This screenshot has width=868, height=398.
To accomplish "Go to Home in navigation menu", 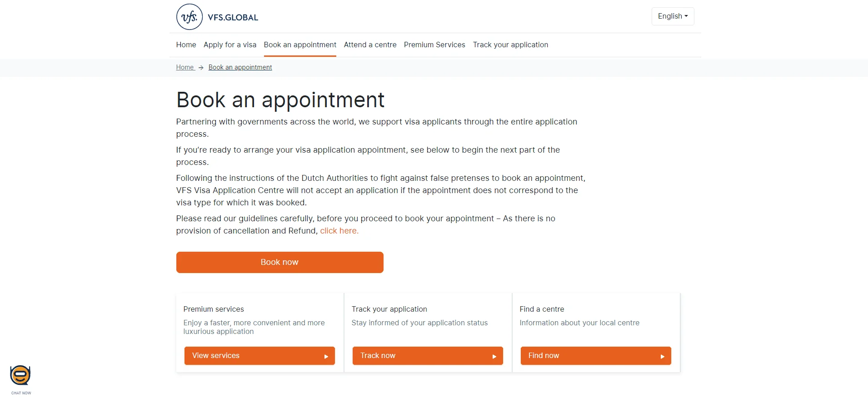I will tap(186, 45).
